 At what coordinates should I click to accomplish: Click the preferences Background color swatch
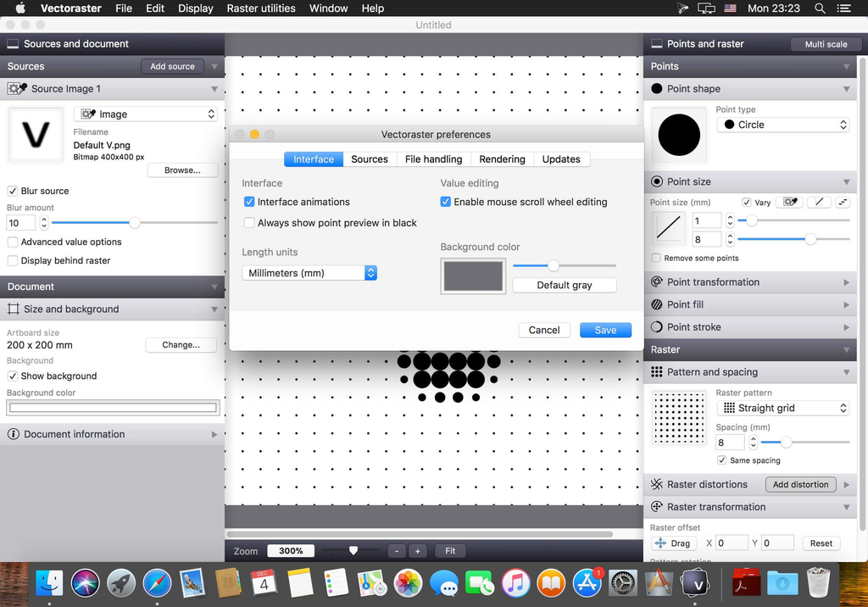pyautogui.click(x=473, y=276)
